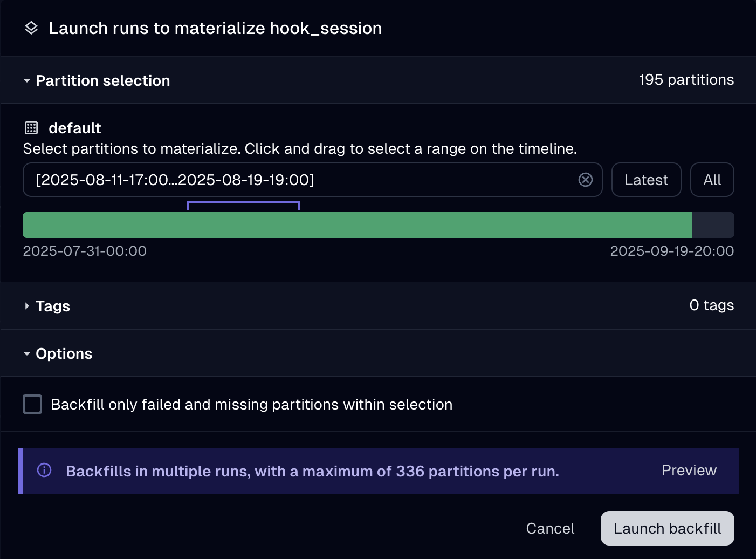
Task: Click the Backfill only failed and missing label
Action: pos(252,405)
